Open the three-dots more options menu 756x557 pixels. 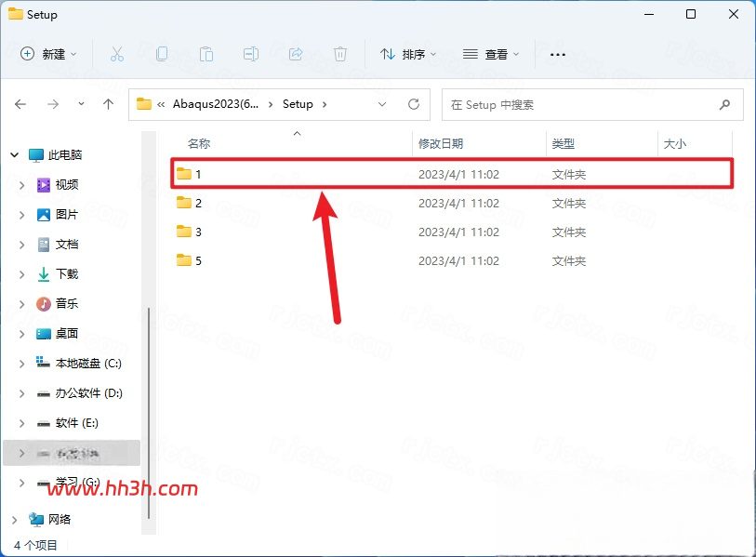coord(558,55)
